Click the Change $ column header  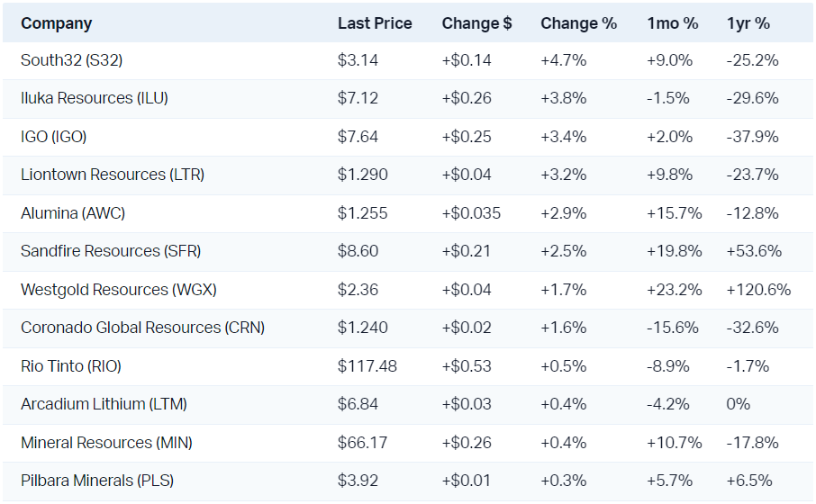476,23
